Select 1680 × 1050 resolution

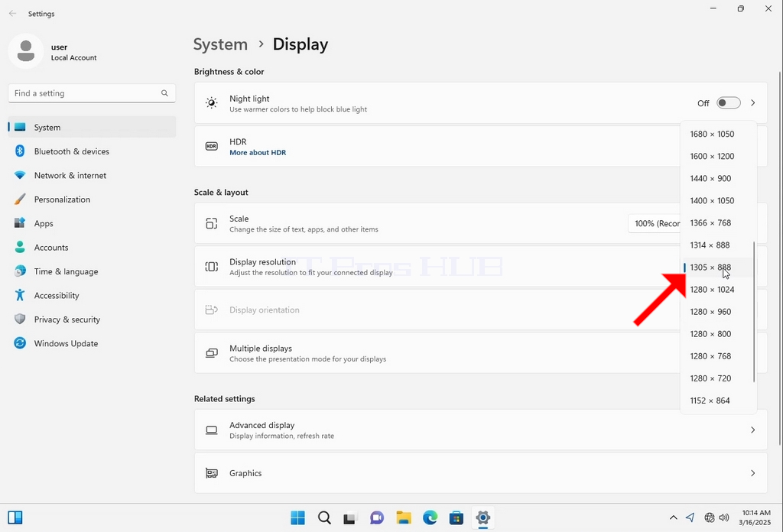tap(719, 134)
